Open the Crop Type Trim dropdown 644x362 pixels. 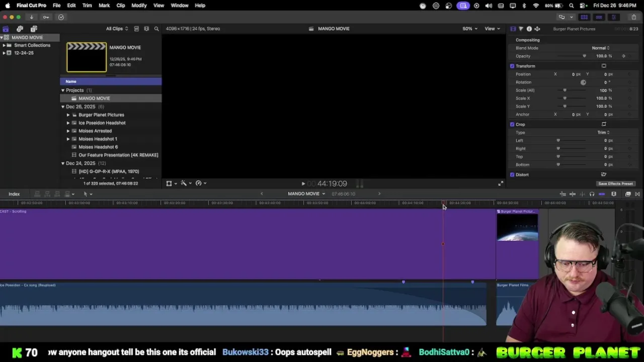click(603, 132)
